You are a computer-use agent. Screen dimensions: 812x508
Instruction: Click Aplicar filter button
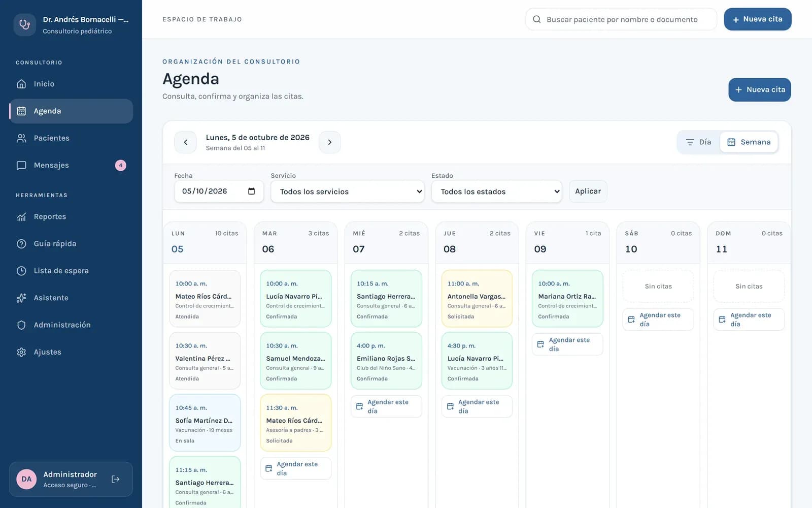point(588,192)
